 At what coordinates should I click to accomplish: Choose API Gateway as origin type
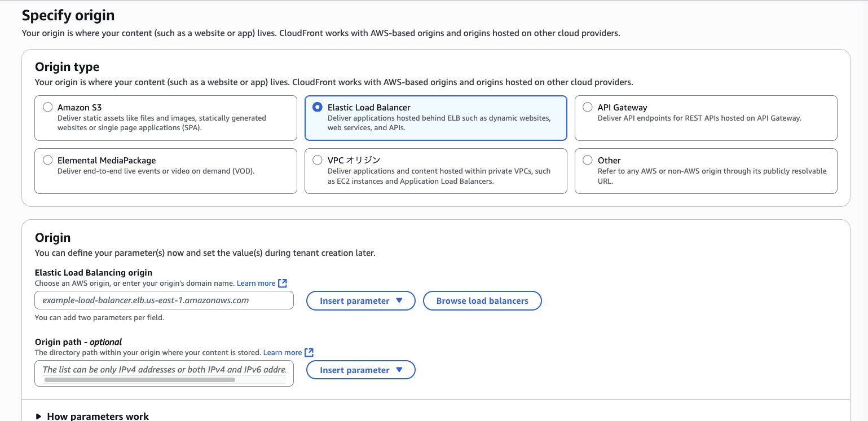[588, 107]
